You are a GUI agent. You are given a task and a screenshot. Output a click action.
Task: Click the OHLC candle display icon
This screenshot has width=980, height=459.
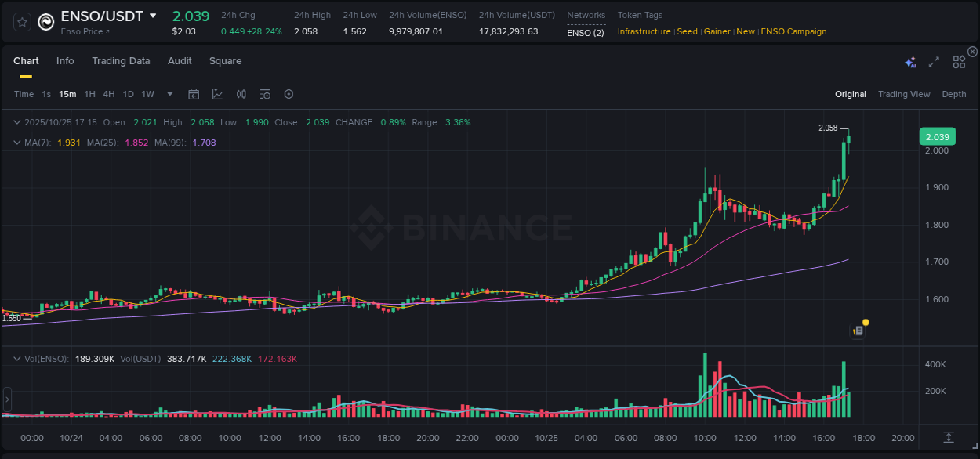pyautogui.click(x=241, y=93)
